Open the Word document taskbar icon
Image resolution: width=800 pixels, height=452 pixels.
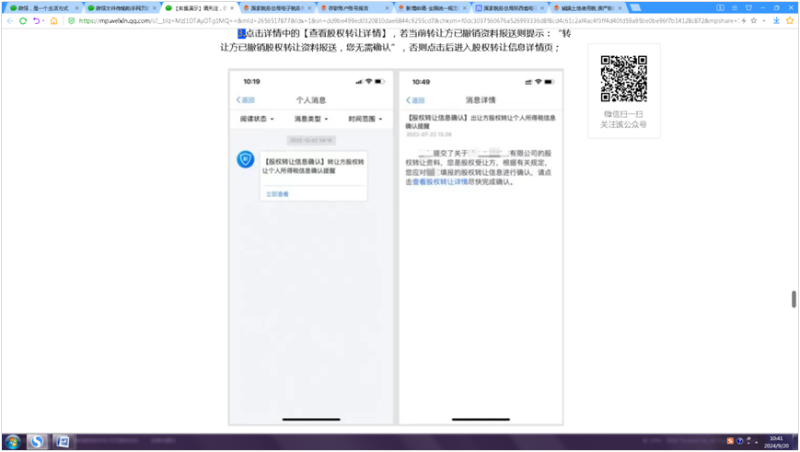[61, 441]
